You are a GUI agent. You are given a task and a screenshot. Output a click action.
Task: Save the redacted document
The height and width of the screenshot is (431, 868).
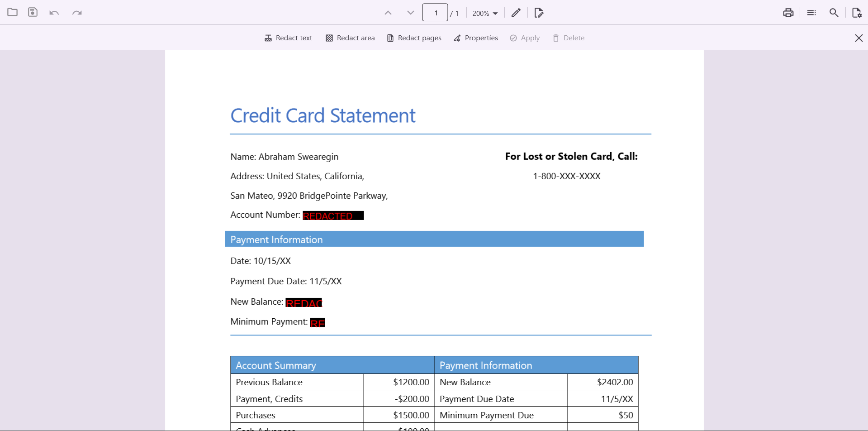tap(32, 12)
